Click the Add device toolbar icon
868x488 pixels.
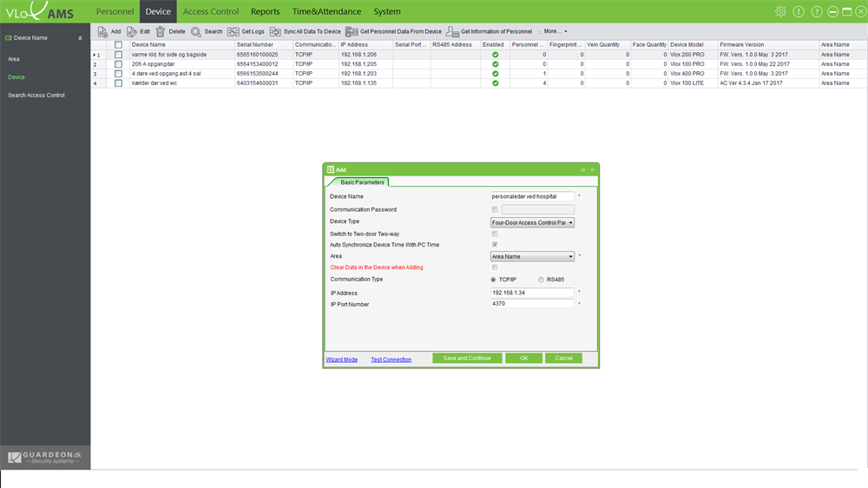(102, 31)
